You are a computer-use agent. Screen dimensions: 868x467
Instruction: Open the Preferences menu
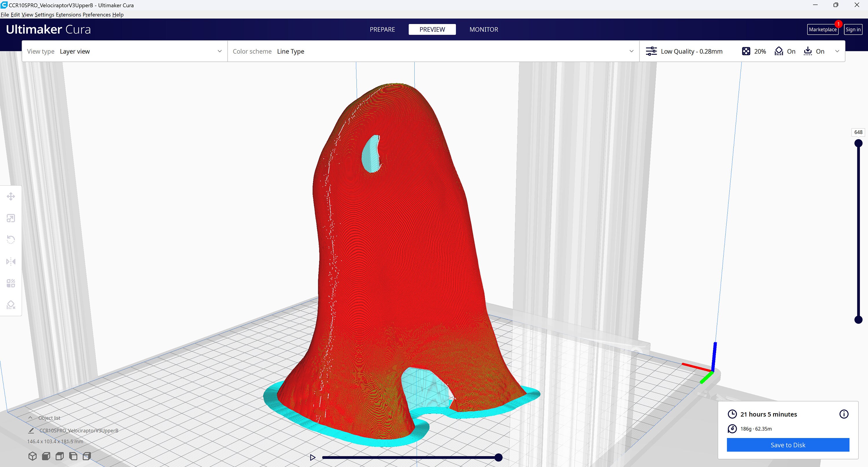pos(97,14)
